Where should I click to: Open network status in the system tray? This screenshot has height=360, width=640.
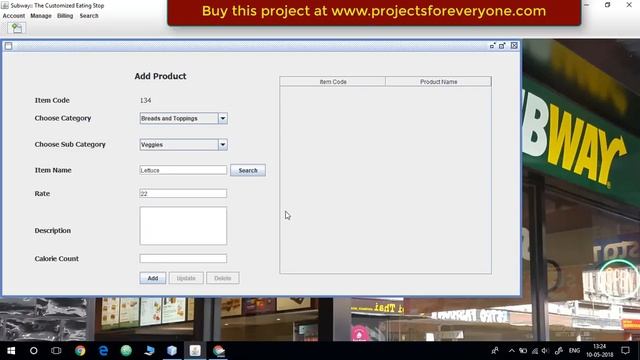coord(534,351)
